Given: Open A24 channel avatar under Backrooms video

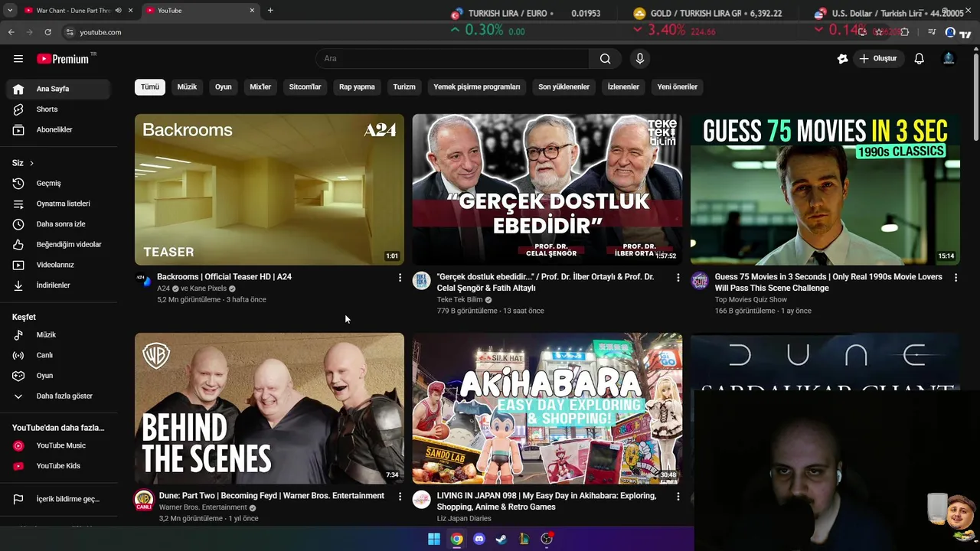Looking at the screenshot, I should (143, 280).
